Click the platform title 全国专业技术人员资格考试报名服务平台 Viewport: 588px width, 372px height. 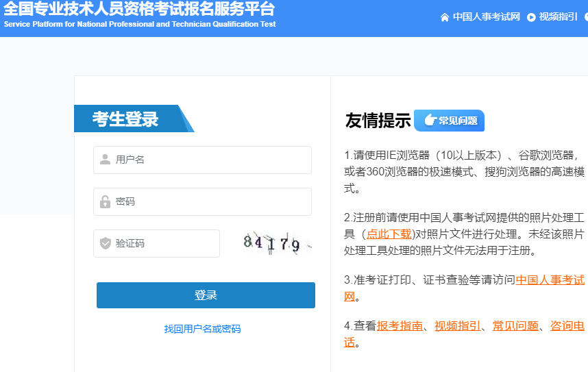pyautogui.click(x=139, y=9)
